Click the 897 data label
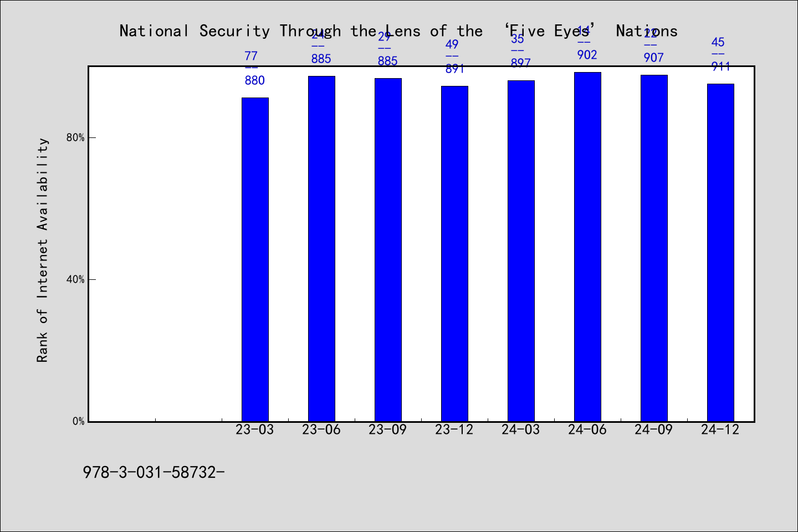Viewport: 798px width, 532px height. 521,63
